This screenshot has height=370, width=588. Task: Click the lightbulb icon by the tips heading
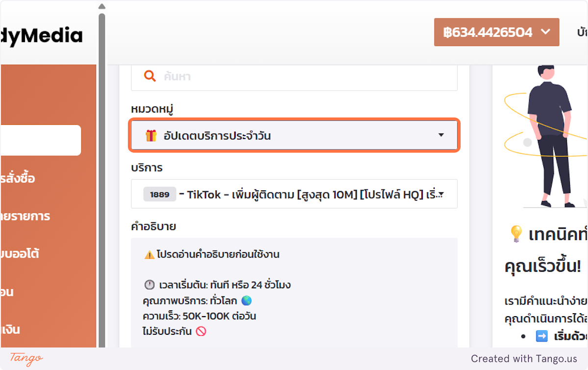coord(516,234)
